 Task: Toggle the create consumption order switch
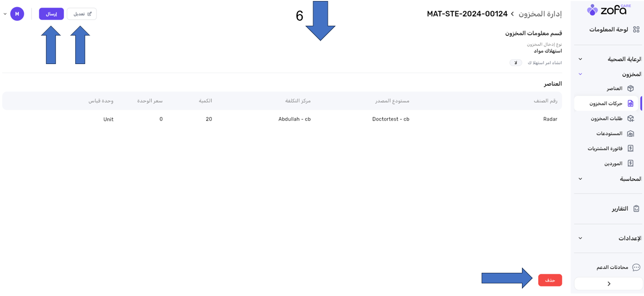tap(515, 63)
